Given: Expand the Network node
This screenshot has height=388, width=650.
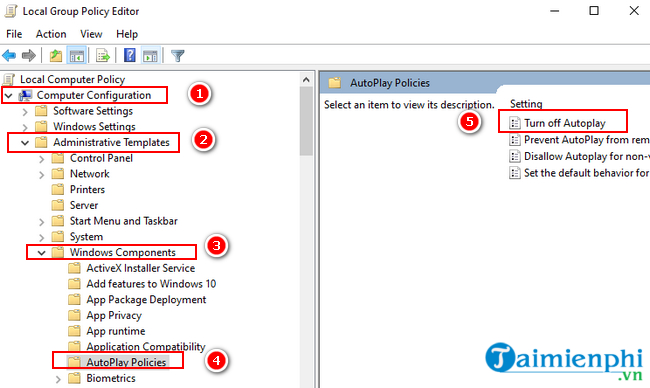Looking at the screenshot, I should (41, 175).
